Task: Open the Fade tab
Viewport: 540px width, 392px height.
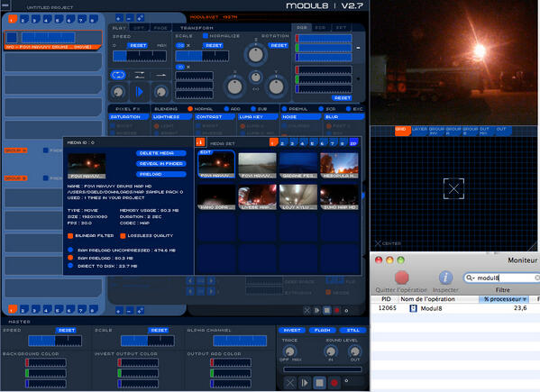Action: [160, 28]
